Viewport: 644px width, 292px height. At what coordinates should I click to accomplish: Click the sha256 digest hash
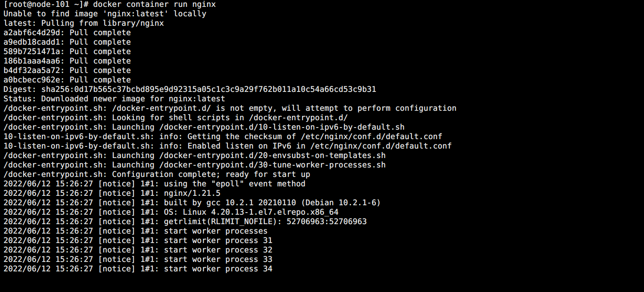pyautogui.click(x=209, y=89)
